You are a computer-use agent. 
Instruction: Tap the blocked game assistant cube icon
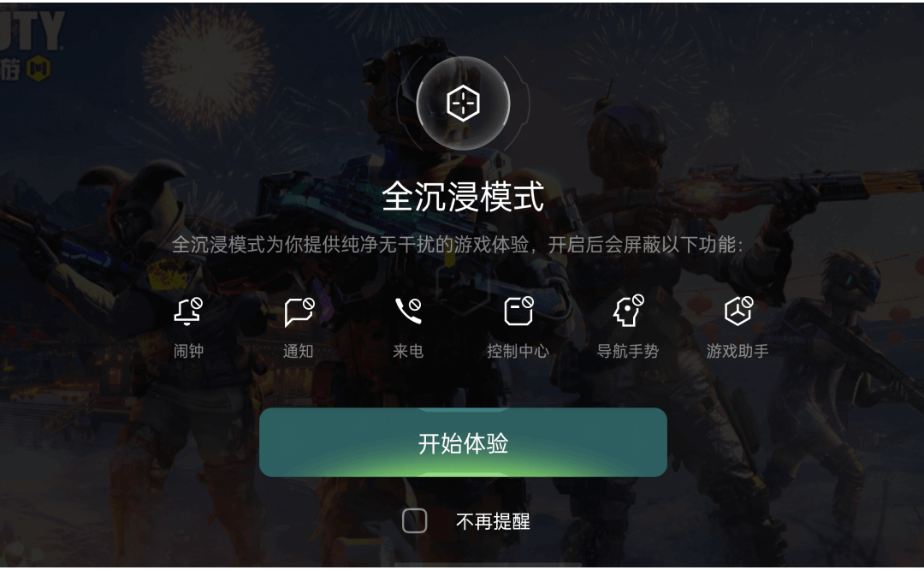[738, 311]
